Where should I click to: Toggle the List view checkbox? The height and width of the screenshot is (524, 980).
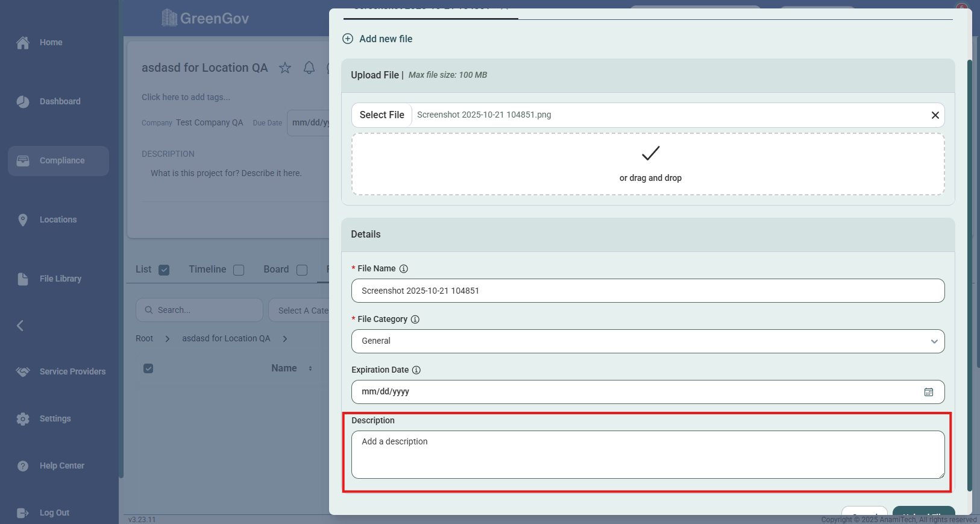pyautogui.click(x=164, y=270)
